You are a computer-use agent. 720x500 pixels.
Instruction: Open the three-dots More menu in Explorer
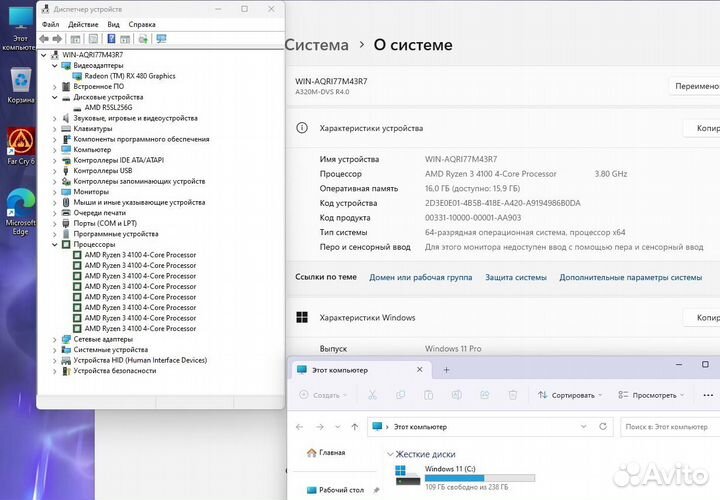(x=708, y=395)
